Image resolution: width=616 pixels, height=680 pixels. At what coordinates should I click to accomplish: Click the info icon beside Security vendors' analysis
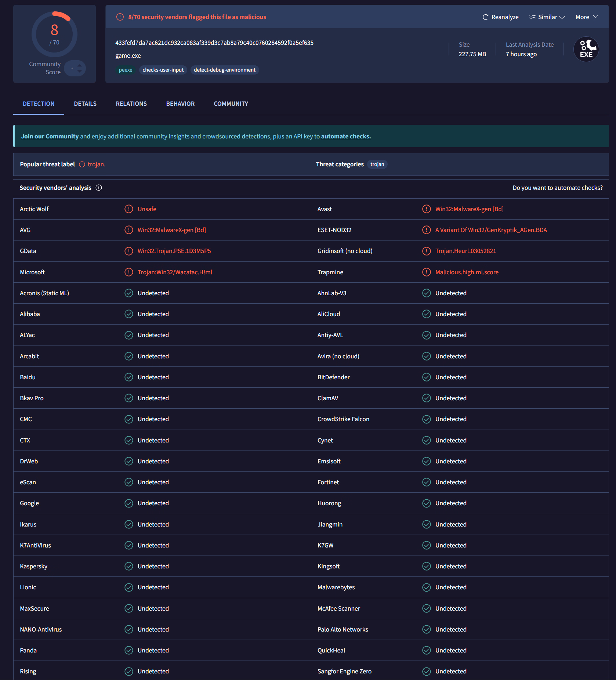click(99, 188)
